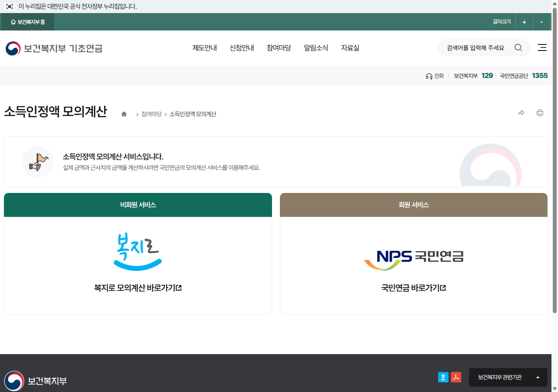Open the 자료실 menu
The height and width of the screenshot is (392, 558).
pyautogui.click(x=350, y=48)
